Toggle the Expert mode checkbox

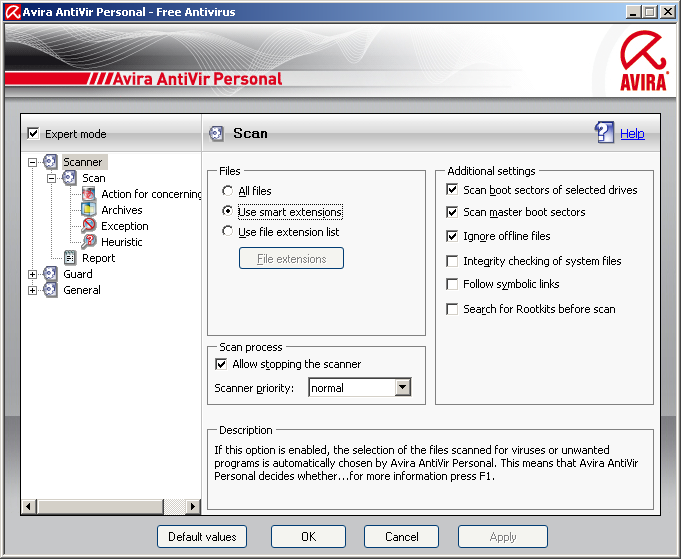[33, 133]
